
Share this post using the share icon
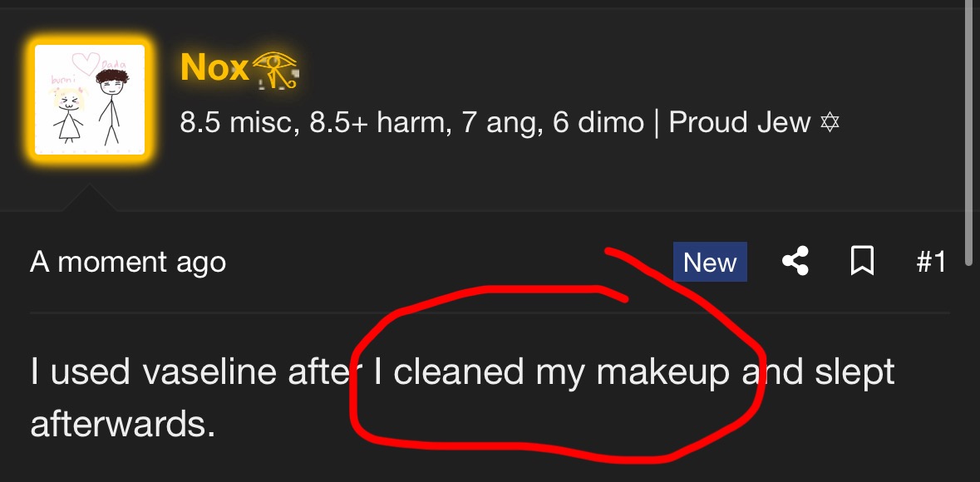[795, 261]
